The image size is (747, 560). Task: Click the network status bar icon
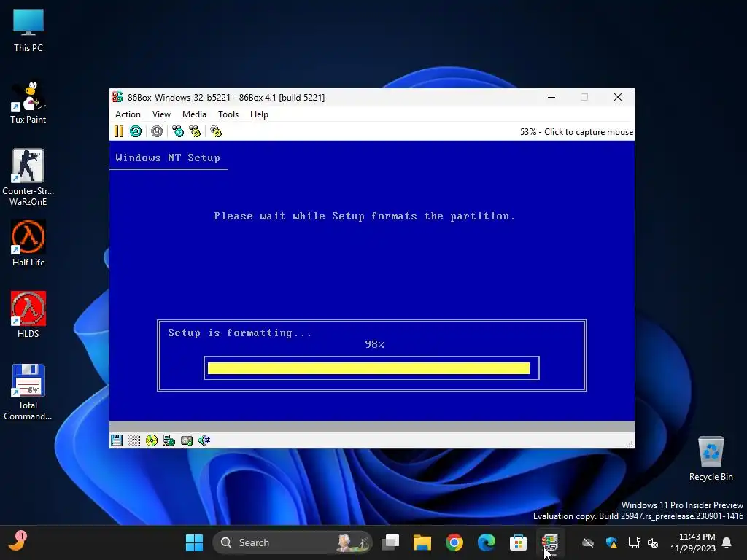click(x=169, y=440)
